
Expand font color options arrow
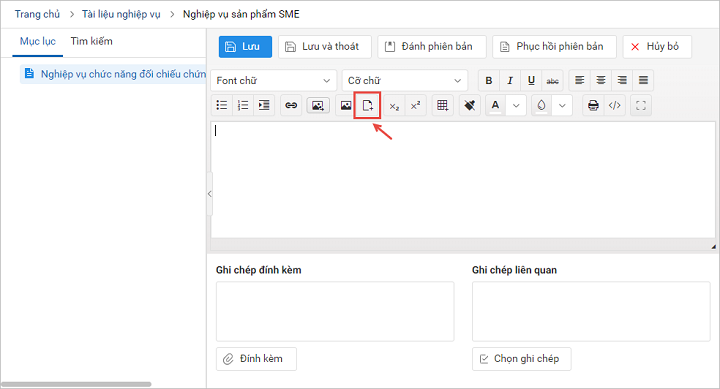point(516,105)
